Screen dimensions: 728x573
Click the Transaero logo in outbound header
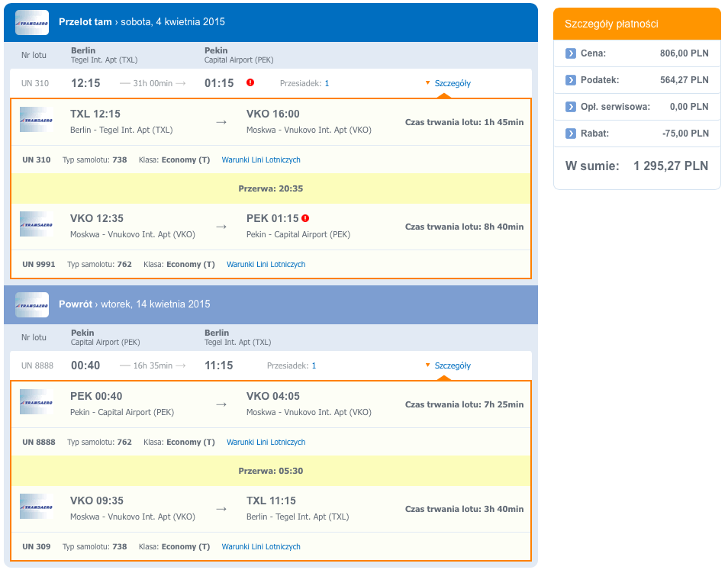(x=32, y=22)
